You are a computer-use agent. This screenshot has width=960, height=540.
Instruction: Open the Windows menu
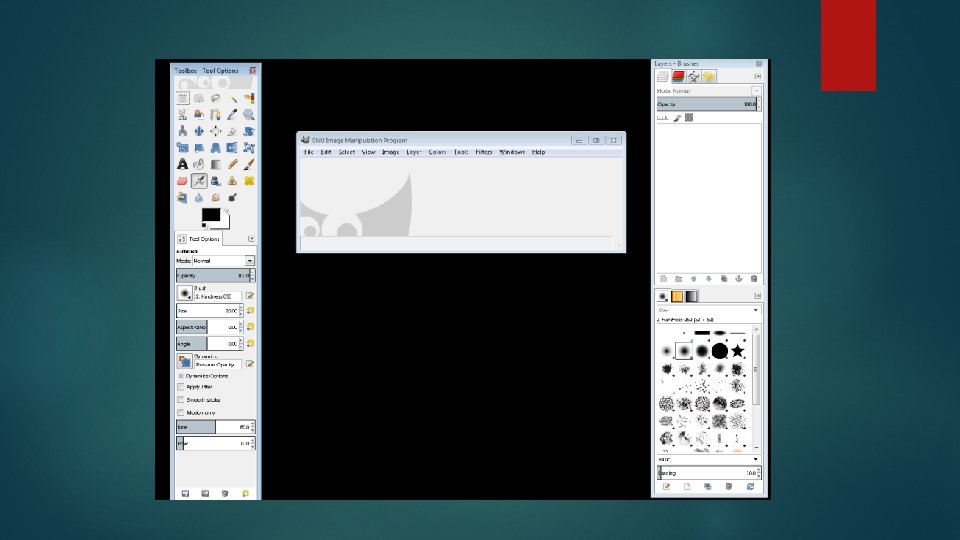512,152
